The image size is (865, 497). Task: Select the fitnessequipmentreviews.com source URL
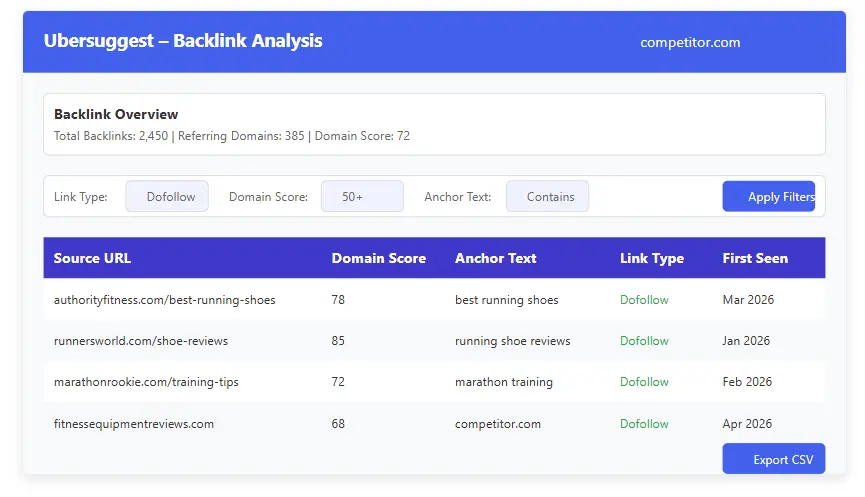tap(134, 424)
